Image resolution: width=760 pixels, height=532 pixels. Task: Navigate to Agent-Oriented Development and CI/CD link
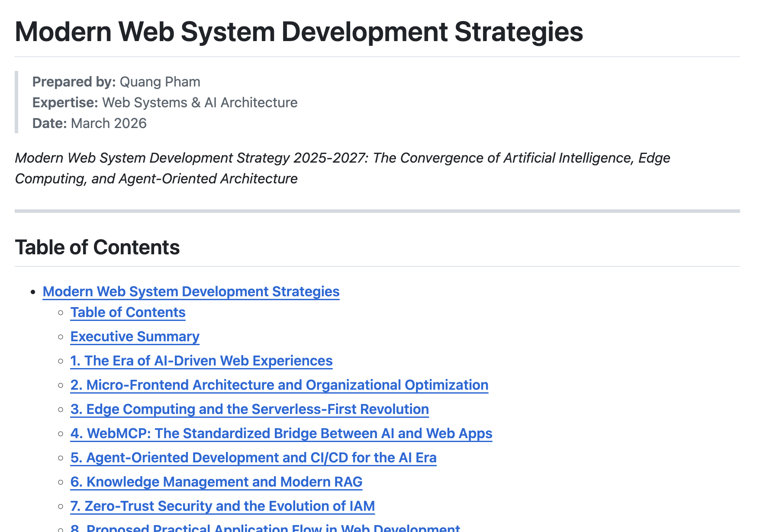tap(253, 458)
